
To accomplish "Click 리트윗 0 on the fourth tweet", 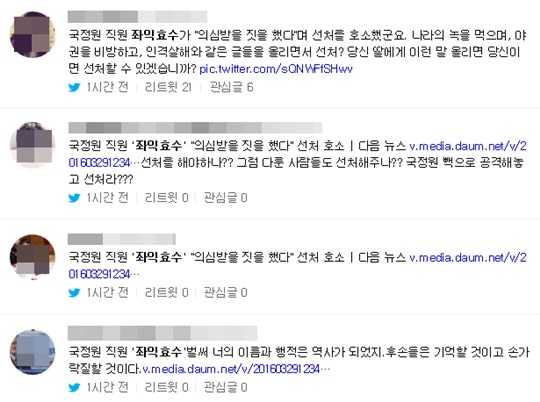I will [166, 387].
